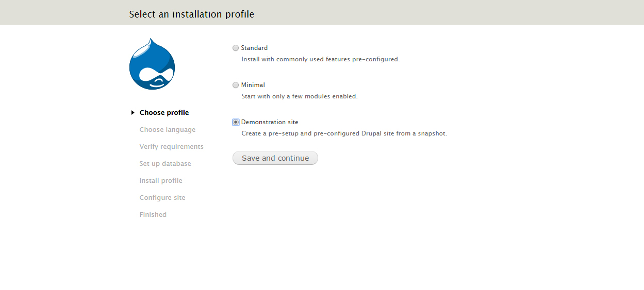Viewport: 644px width, 290px height.
Task: Click the Standard profile description text
Action: pyautogui.click(x=321, y=59)
